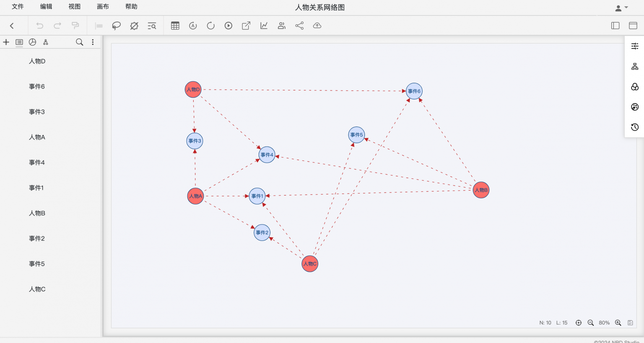This screenshot has height=343, width=644.
Task: Open the history clock icon
Action: pos(635,127)
